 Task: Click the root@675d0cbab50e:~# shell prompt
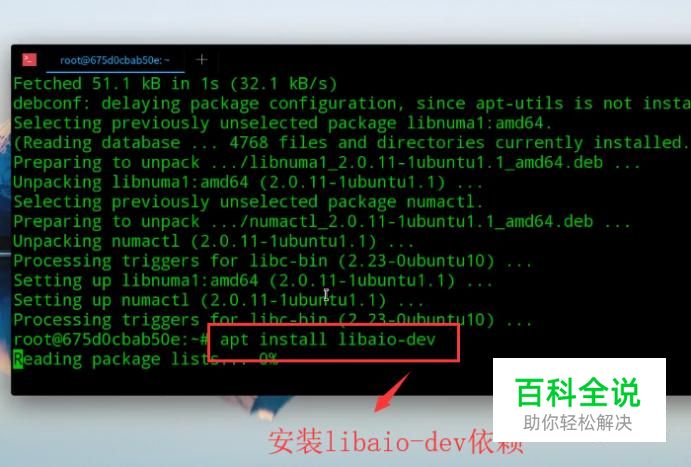coord(111,340)
